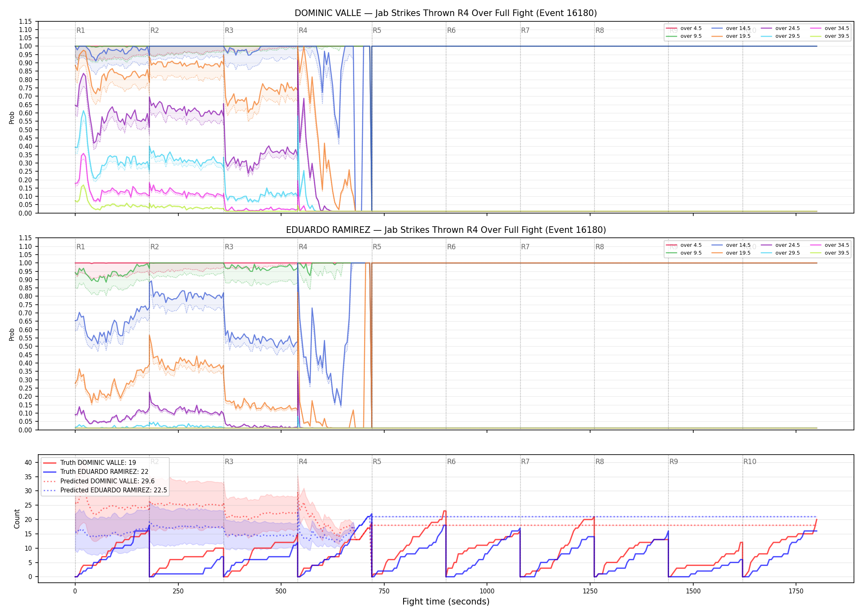The width and height of the screenshot is (863, 616).
Task: Click Count axis tick label 35
Action: [x=28, y=477]
